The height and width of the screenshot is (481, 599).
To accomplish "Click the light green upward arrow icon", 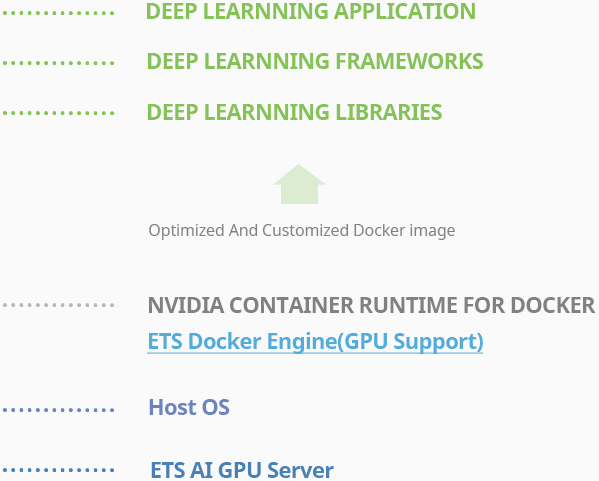I will [x=300, y=184].
